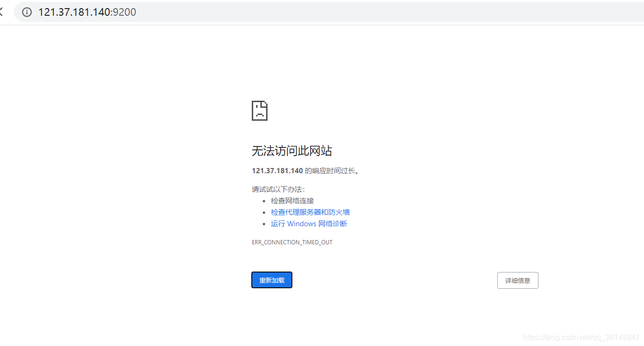Screen dimensions: 644x346
Task: Click the bold 121.37.181.140 text in message
Action: 277,171
